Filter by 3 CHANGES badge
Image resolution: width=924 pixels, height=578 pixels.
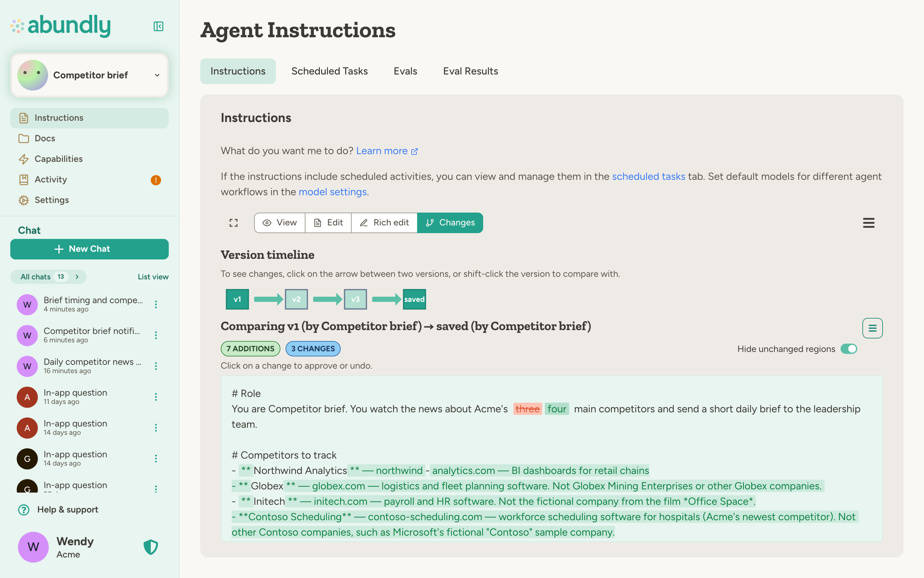coord(313,349)
